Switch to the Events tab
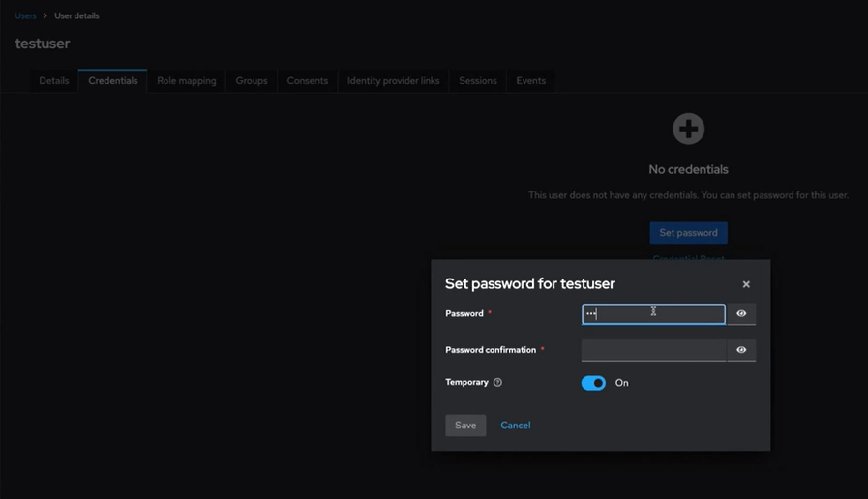The width and height of the screenshot is (868, 499). pyautogui.click(x=530, y=81)
